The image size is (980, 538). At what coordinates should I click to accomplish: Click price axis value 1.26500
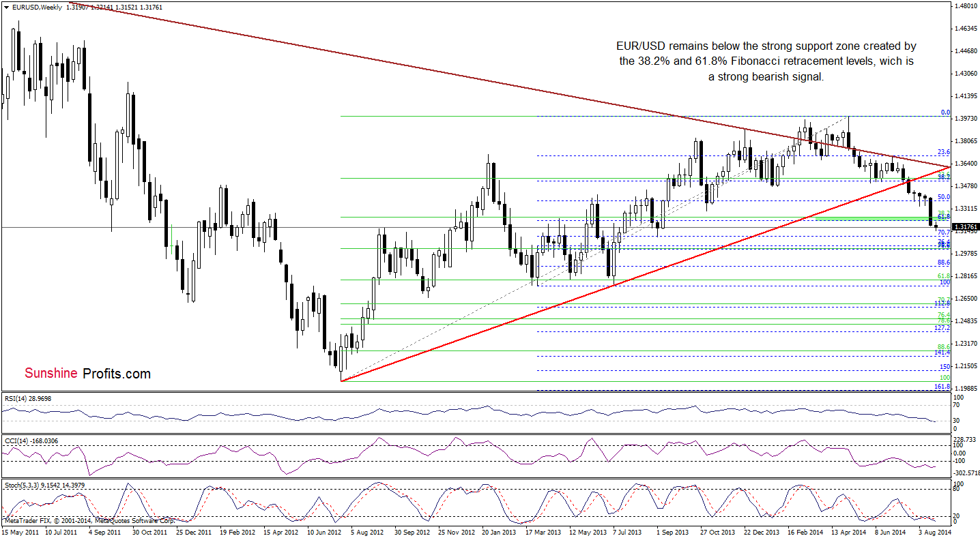click(966, 299)
